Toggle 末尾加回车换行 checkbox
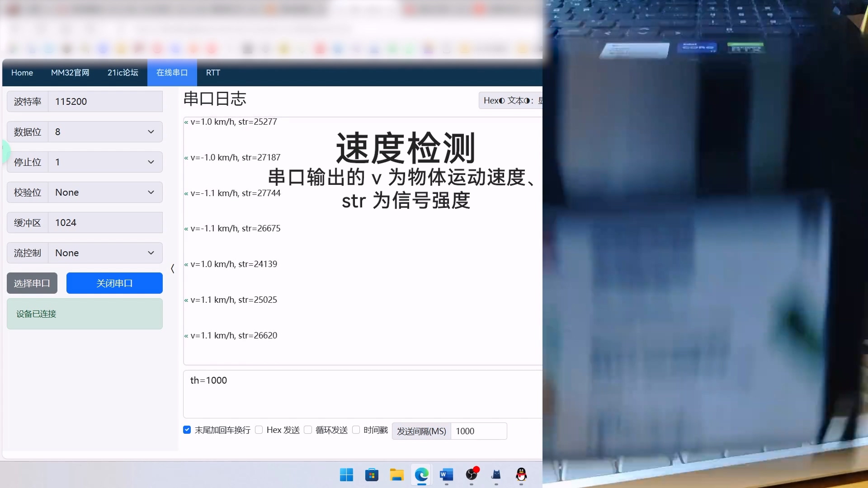 pyautogui.click(x=187, y=430)
